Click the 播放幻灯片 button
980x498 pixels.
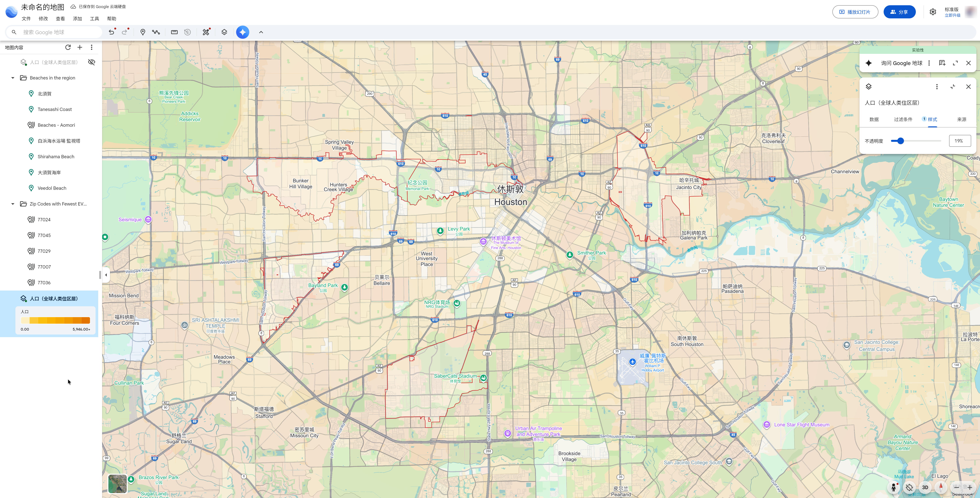(855, 12)
